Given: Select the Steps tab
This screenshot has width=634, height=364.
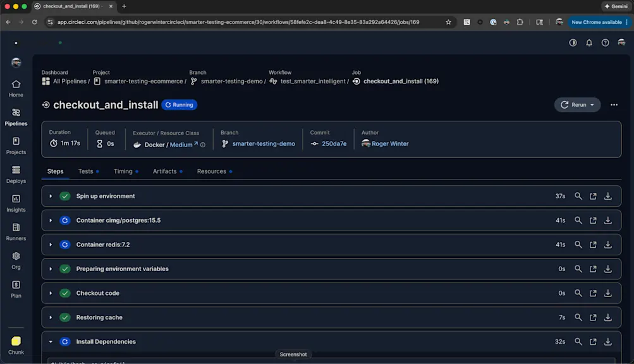Looking at the screenshot, I should click(x=56, y=171).
